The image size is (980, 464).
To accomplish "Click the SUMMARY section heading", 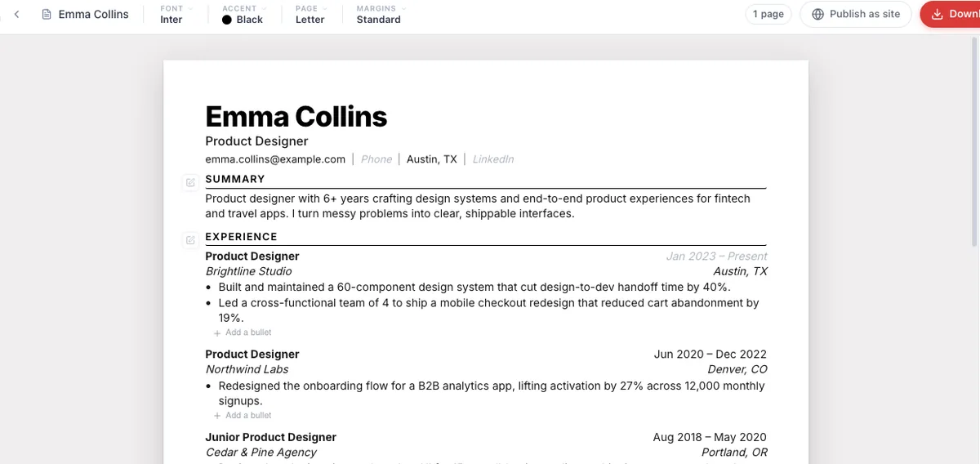I will (235, 179).
